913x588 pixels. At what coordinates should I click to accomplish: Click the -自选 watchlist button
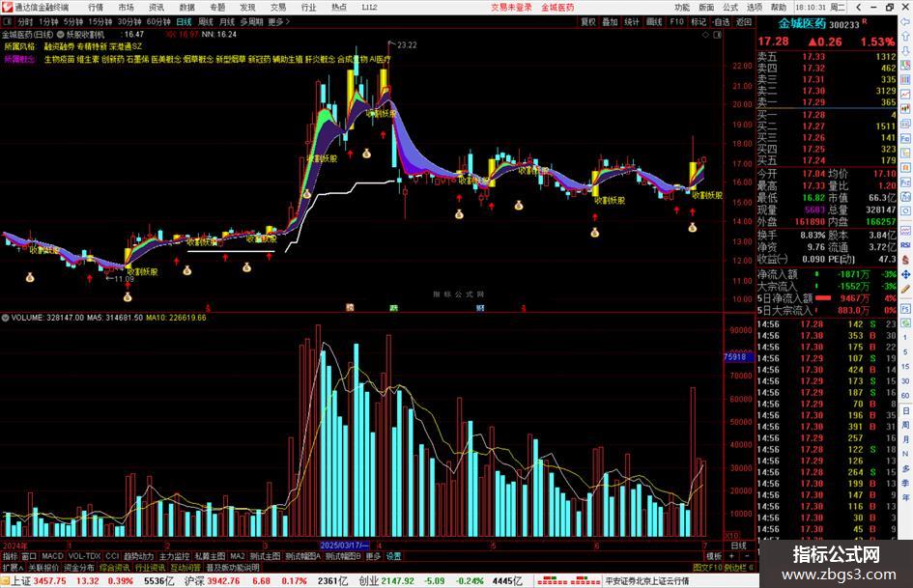click(721, 22)
